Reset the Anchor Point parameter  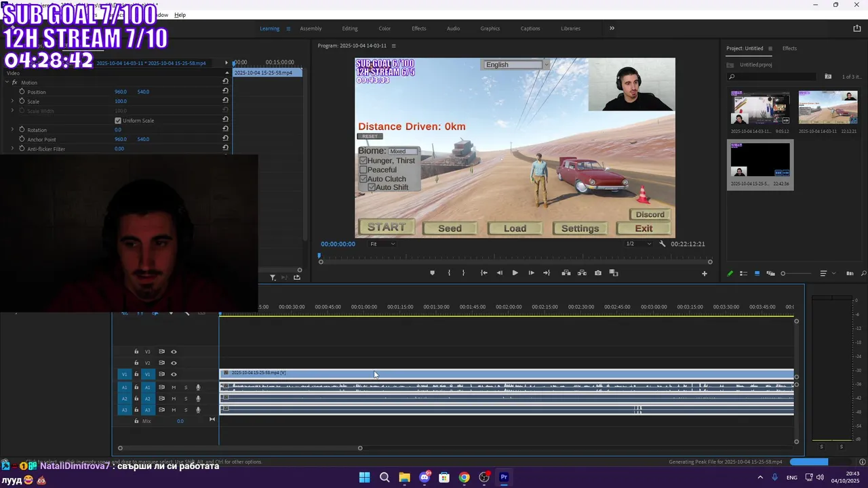click(225, 139)
